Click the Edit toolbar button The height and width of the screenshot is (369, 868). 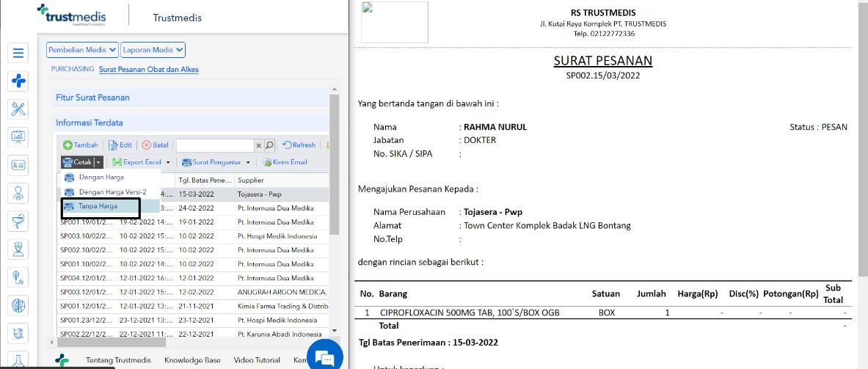point(120,145)
